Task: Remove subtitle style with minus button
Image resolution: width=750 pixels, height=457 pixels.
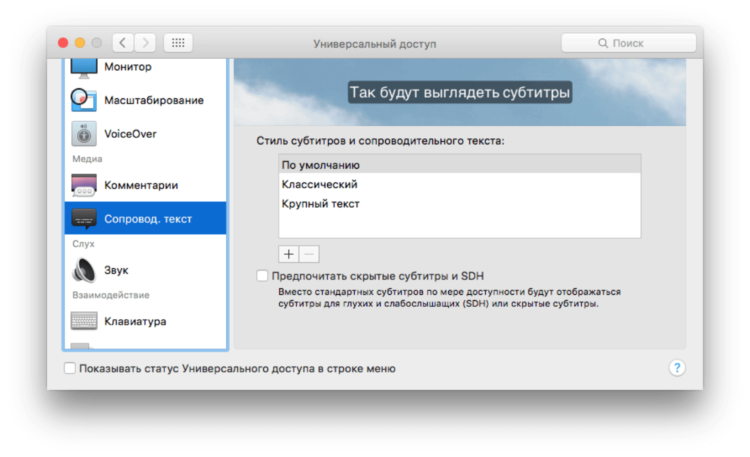Action: pos(309,254)
